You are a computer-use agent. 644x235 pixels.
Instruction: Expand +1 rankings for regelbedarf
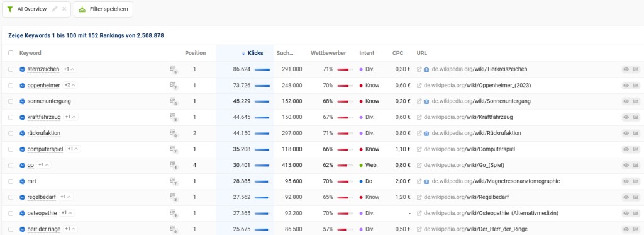pyautogui.click(x=65, y=197)
